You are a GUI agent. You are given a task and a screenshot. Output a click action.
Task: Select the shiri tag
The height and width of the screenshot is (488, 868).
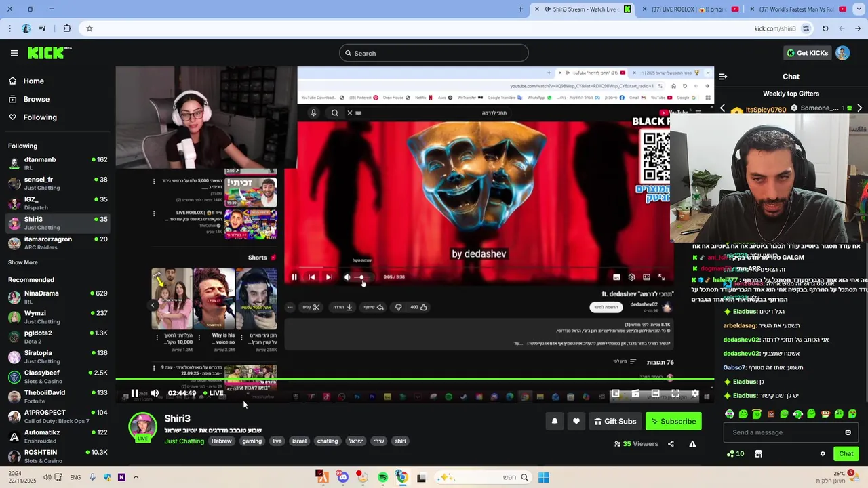400,441
